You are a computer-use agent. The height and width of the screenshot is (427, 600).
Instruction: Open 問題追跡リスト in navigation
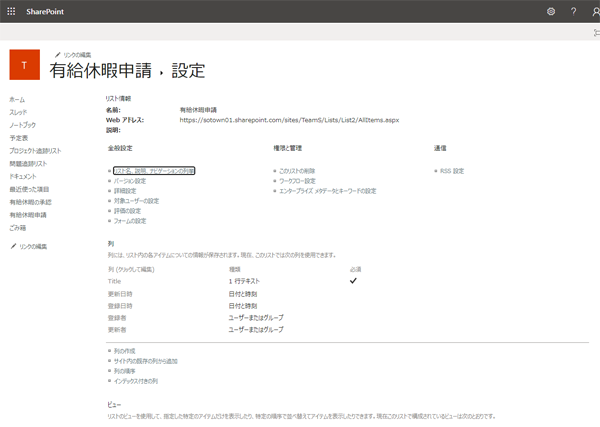pos(28,164)
